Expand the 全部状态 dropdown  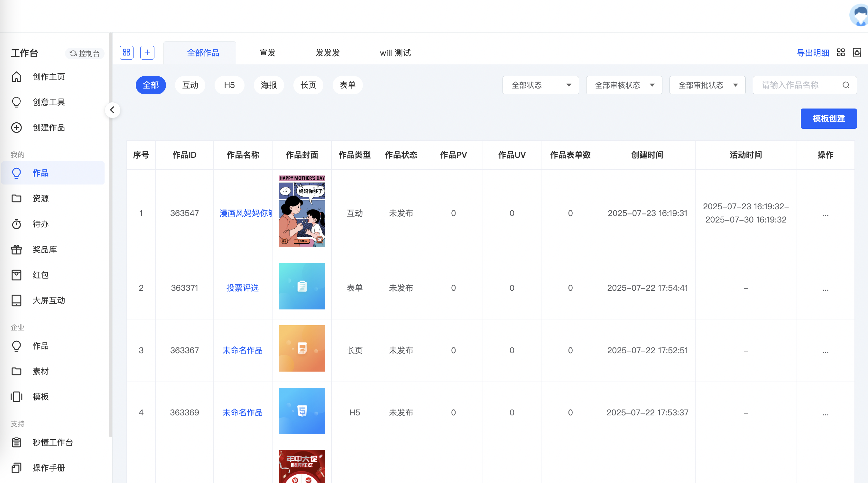540,85
